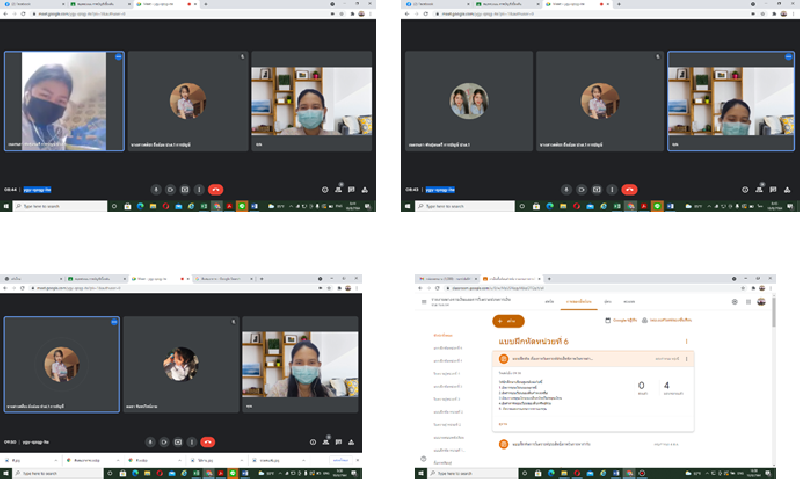The height and width of the screenshot is (479, 800).
Task: Open the three-dot menu beside the Classroom topic heading
Action: click(x=686, y=342)
